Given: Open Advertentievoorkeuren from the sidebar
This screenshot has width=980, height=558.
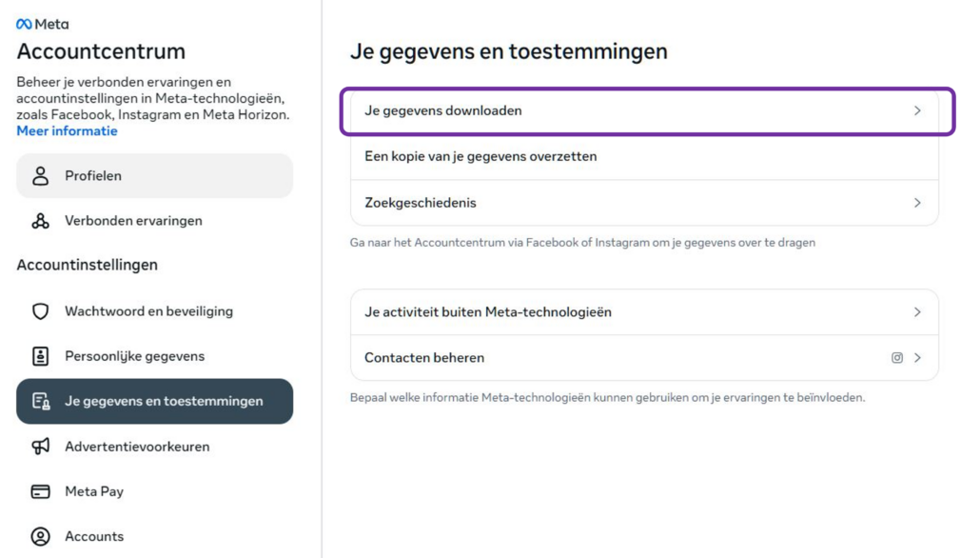Looking at the screenshot, I should click(x=139, y=446).
